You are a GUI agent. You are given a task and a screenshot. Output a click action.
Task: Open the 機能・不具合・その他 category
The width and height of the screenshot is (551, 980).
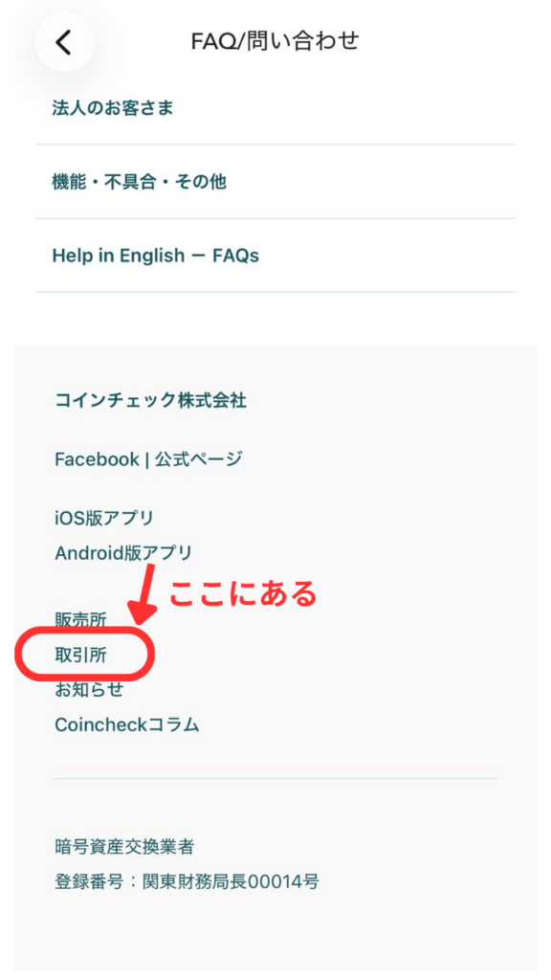(x=275, y=182)
